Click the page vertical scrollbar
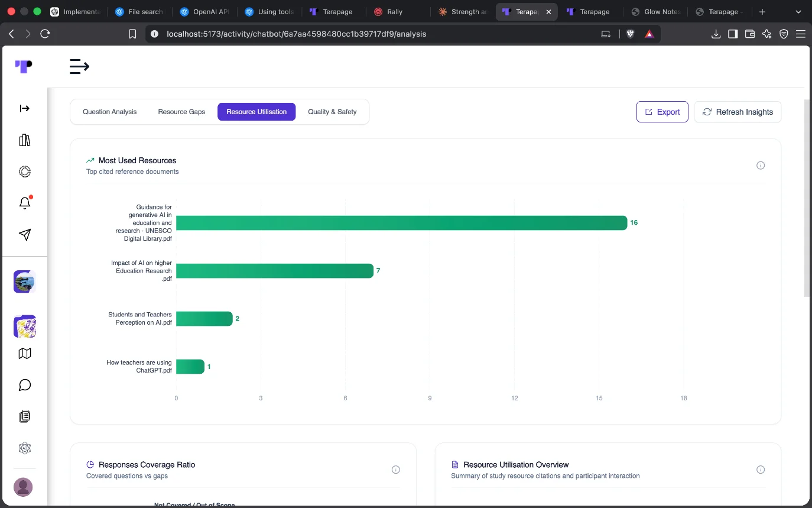This screenshot has width=812, height=508. coord(807,197)
